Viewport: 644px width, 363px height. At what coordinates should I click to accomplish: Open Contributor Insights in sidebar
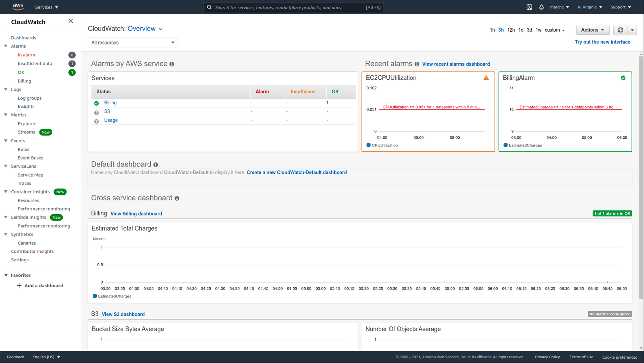32,251
